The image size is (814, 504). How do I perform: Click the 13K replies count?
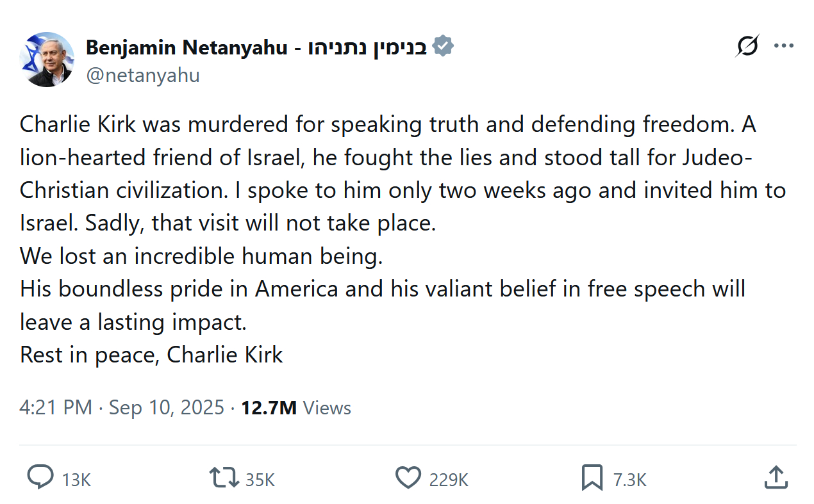76,480
